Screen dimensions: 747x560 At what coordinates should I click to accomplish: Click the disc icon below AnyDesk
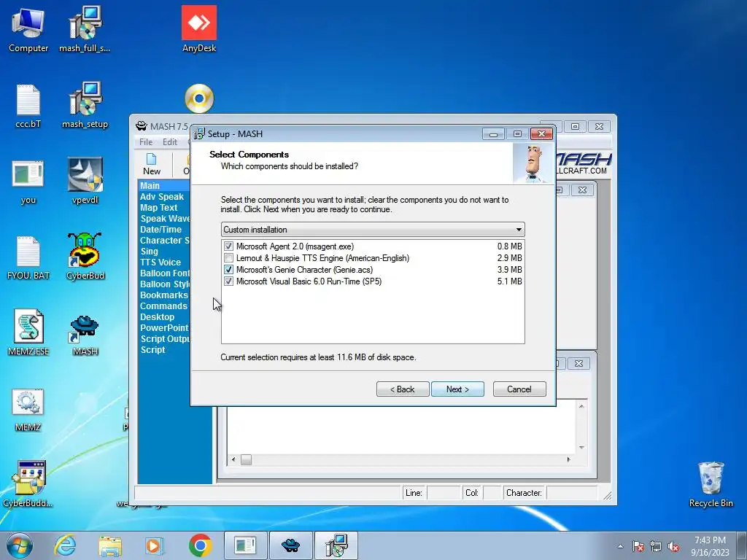199,98
